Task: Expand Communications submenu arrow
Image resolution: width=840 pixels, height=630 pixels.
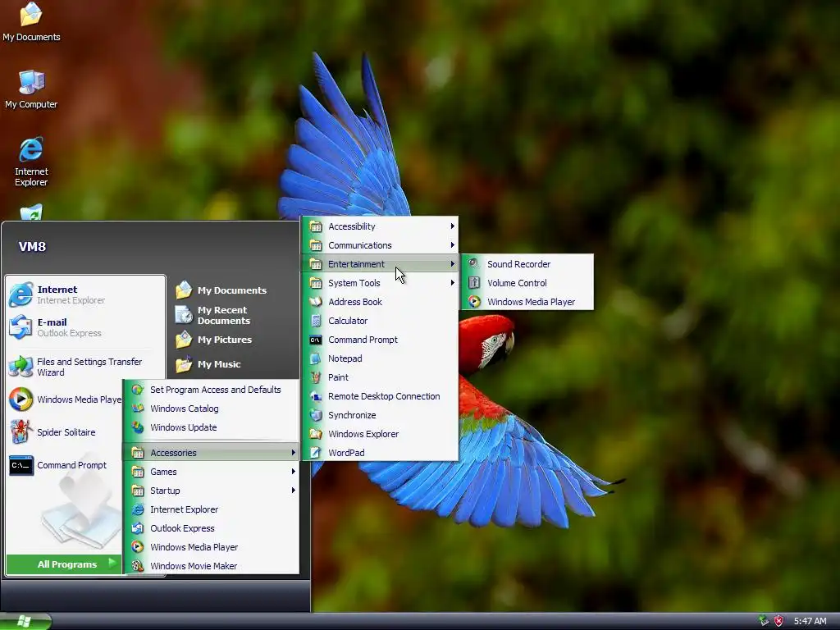Action: tap(452, 244)
